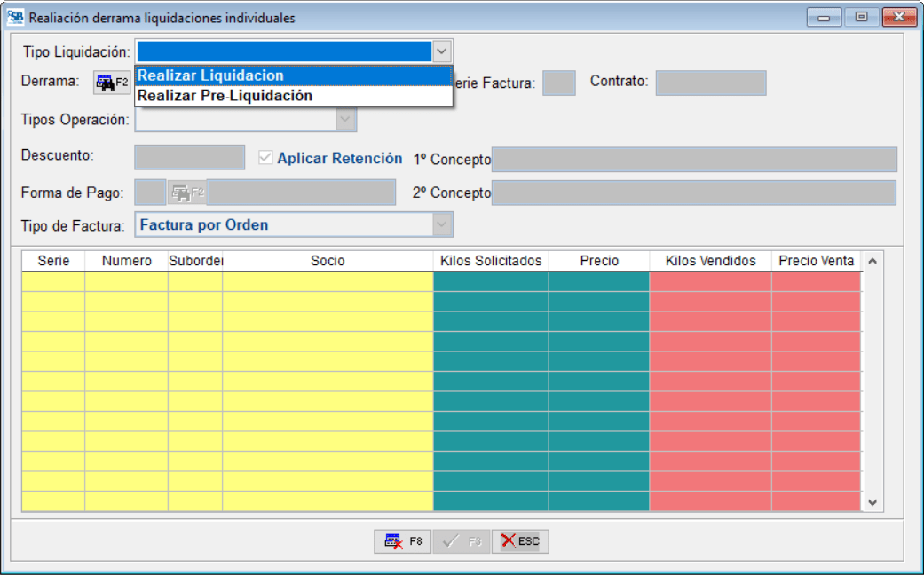Click the Socio column header
Screen dimensions: 924x575
click(328, 261)
